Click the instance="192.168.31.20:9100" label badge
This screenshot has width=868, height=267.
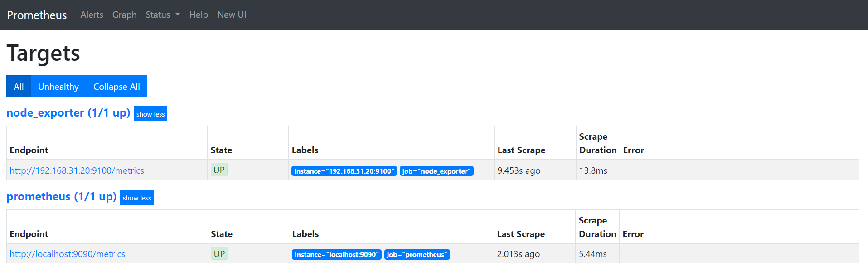(344, 171)
